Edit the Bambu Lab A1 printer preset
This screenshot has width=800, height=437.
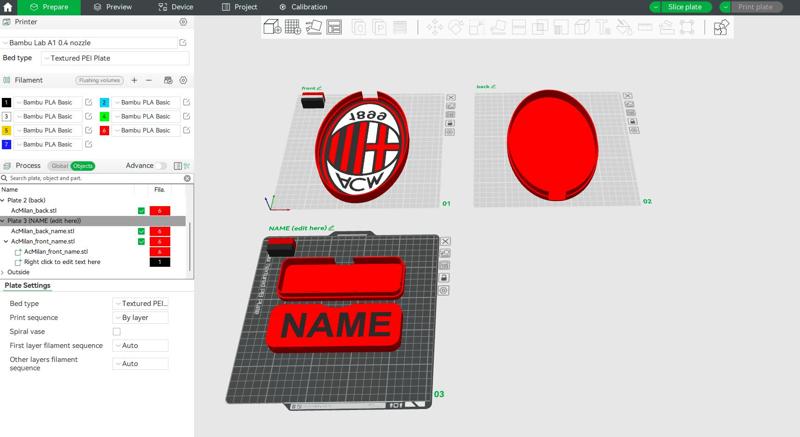coord(183,43)
